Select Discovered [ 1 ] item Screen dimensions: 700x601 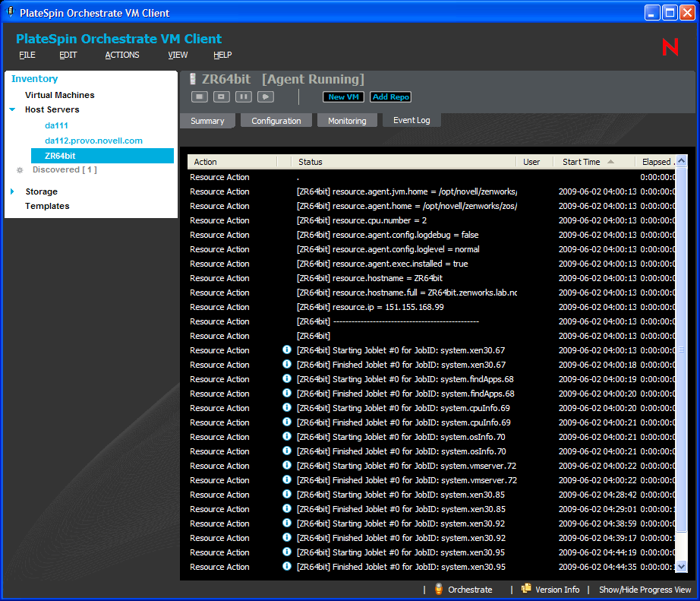click(65, 169)
